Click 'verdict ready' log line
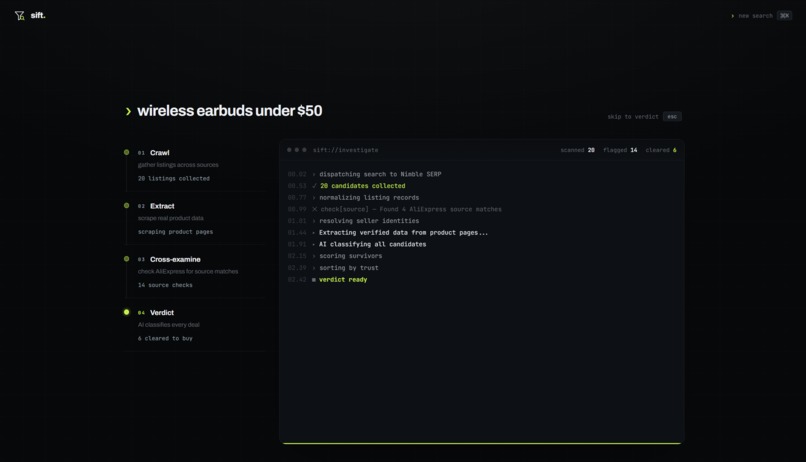Image resolution: width=806 pixels, height=462 pixels. [x=343, y=280]
